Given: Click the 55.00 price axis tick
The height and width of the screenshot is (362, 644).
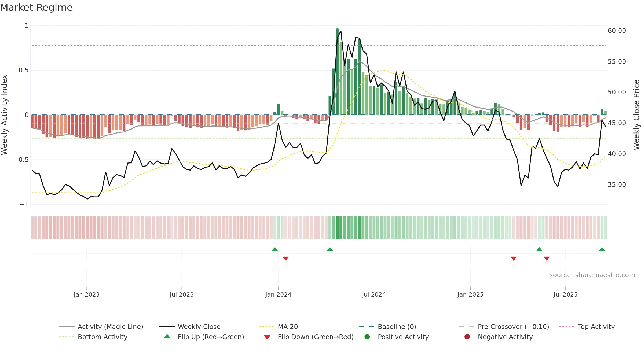Looking at the screenshot, I should pyautogui.click(x=617, y=61).
